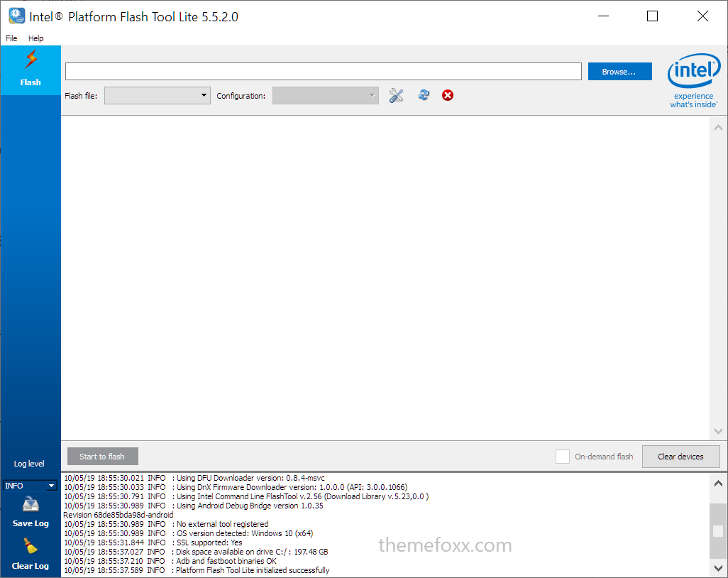The height and width of the screenshot is (578, 728).
Task: Open the Configuration dropdown
Action: point(326,95)
